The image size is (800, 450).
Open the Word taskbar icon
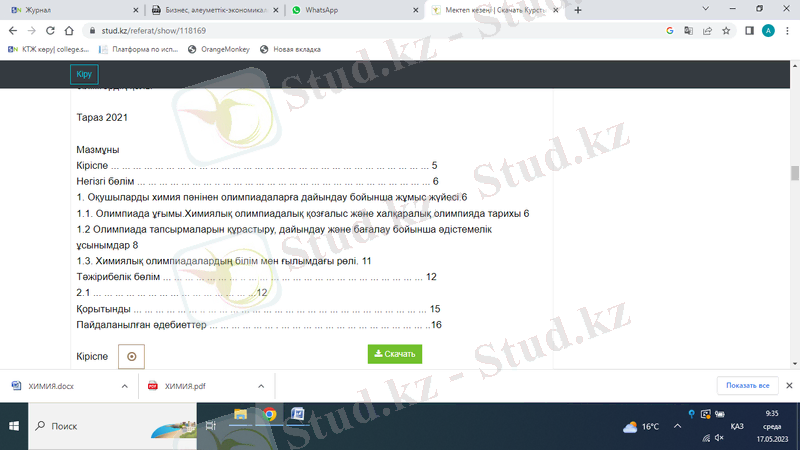298,414
